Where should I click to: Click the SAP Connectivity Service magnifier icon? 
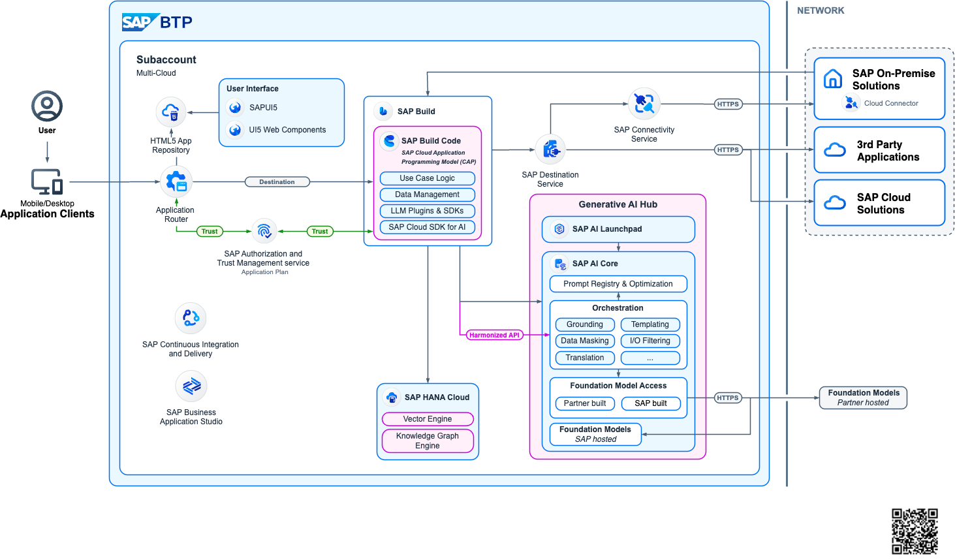[644, 103]
